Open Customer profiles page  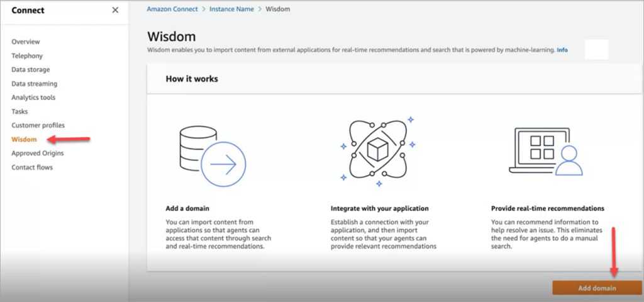click(38, 125)
